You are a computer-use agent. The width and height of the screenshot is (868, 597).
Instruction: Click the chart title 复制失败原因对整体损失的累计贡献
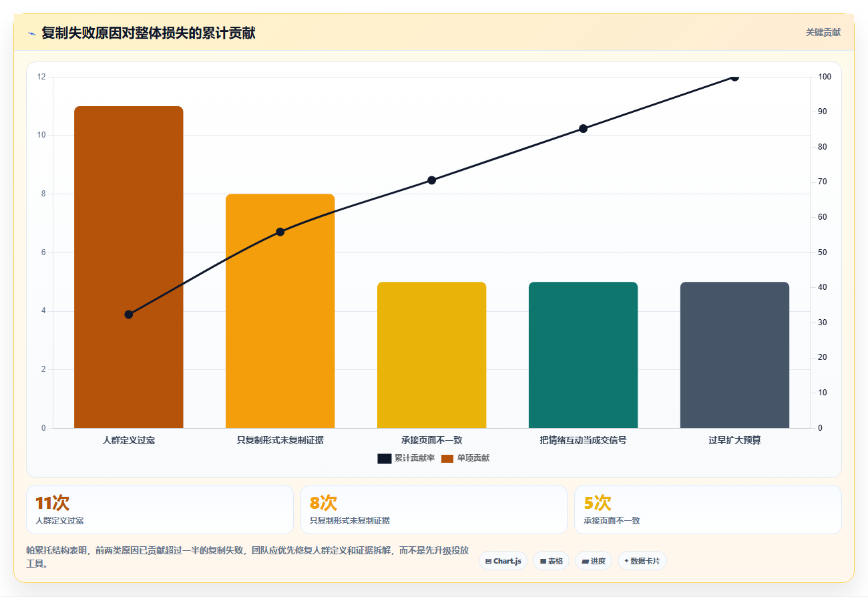[x=148, y=33]
